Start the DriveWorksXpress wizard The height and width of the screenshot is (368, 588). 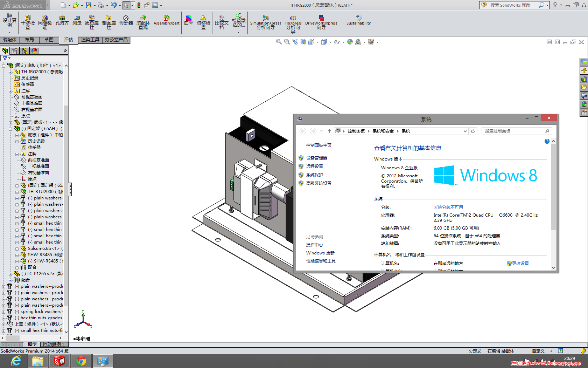321,22
